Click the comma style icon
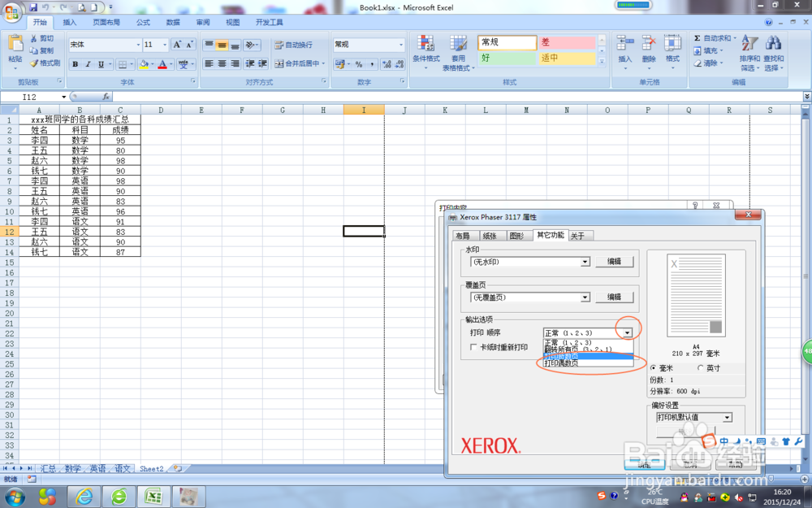The image size is (812, 508). point(372,64)
